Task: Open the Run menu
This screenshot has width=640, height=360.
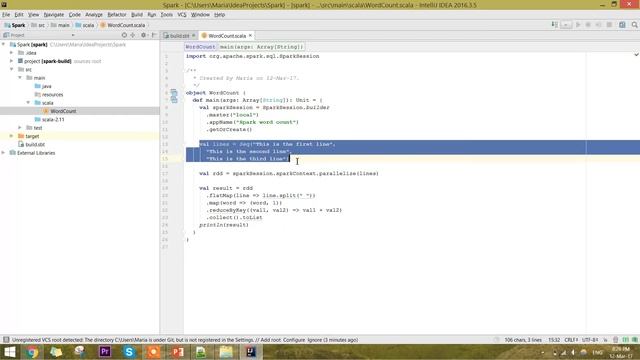Action: pyautogui.click(x=152, y=15)
